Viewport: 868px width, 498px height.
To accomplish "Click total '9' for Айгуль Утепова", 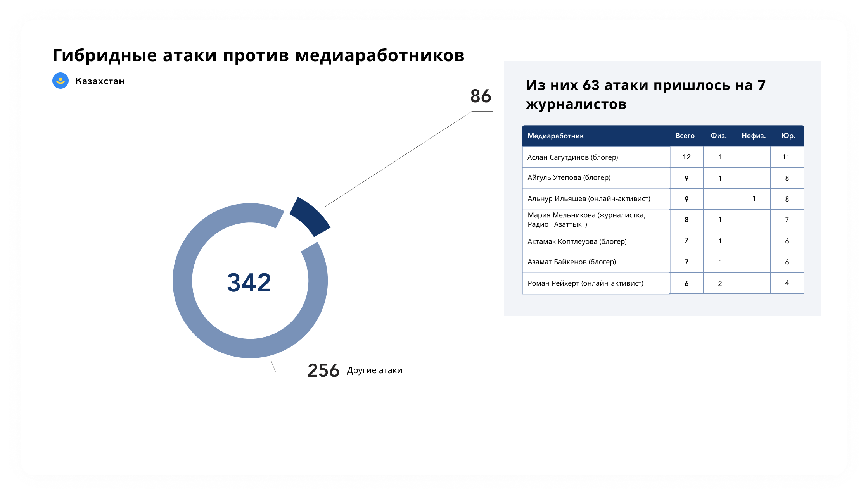I will click(x=686, y=178).
